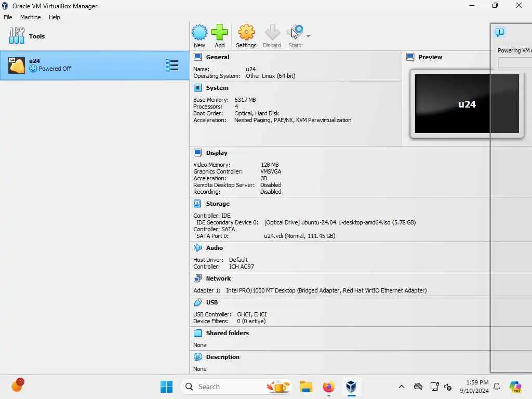Open the General settings heading link

218,57
